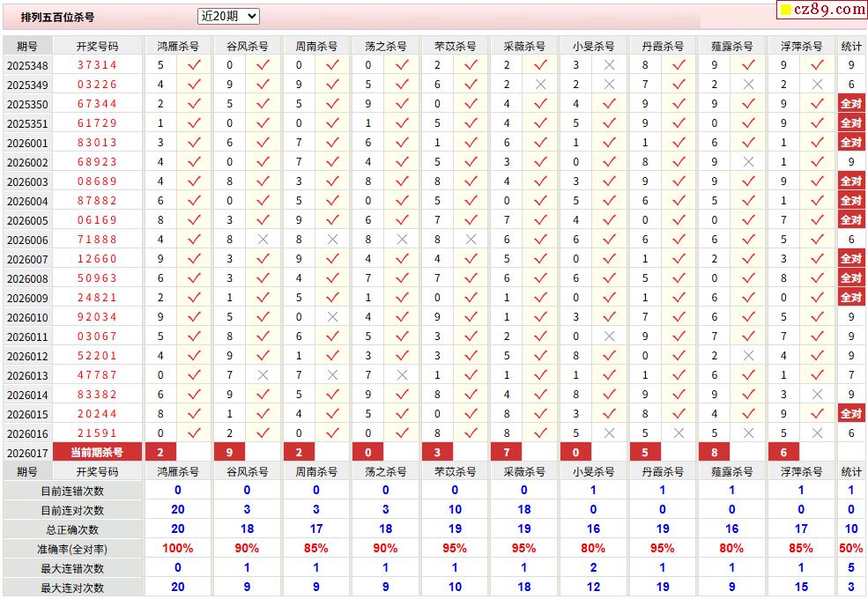Click red box 9 under 谷风杀号 in row 2026017
The height and width of the screenshot is (599, 868).
(x=229, y=452)
